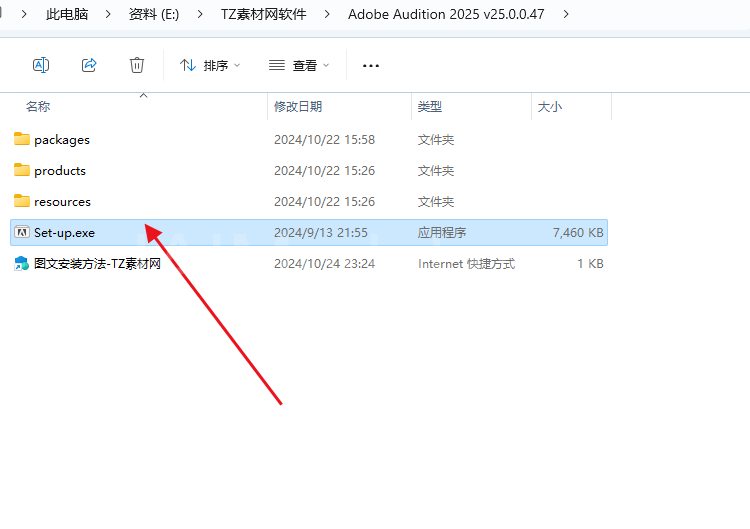The width and height of the screenshot is (750, 529).
Task: Select 图文安装方法-TZ素材网 shortcut name
Action: pyautogui.click(x=97, y=264)
